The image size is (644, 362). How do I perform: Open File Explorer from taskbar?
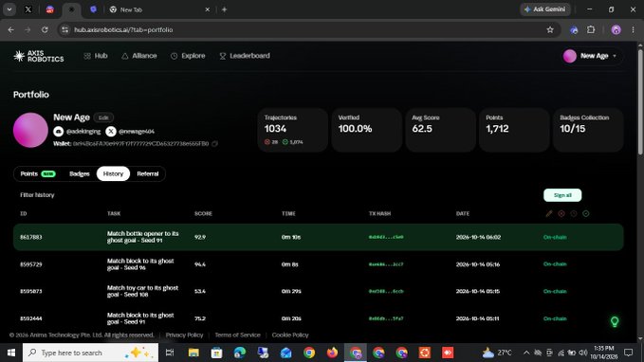[193, 353]
